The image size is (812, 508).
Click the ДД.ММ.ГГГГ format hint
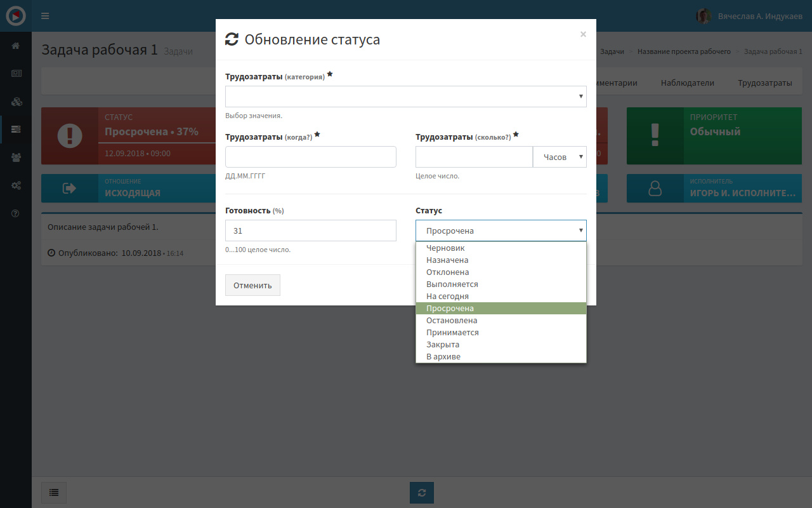click(246, 176)
